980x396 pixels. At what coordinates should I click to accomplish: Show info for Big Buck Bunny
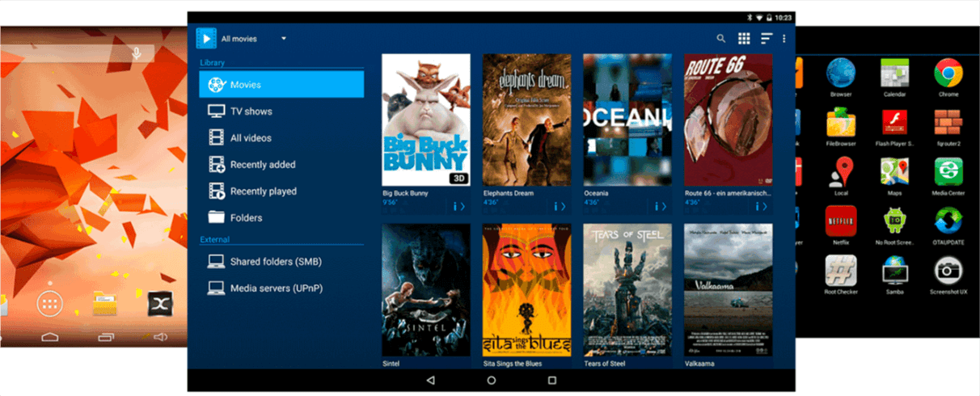(x=458, y=206)
